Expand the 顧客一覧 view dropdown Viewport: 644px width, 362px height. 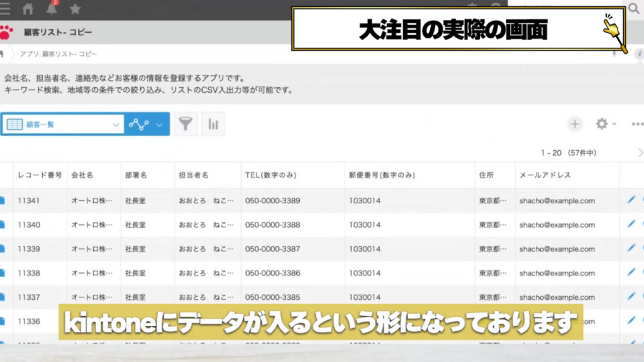click(116, 125)
